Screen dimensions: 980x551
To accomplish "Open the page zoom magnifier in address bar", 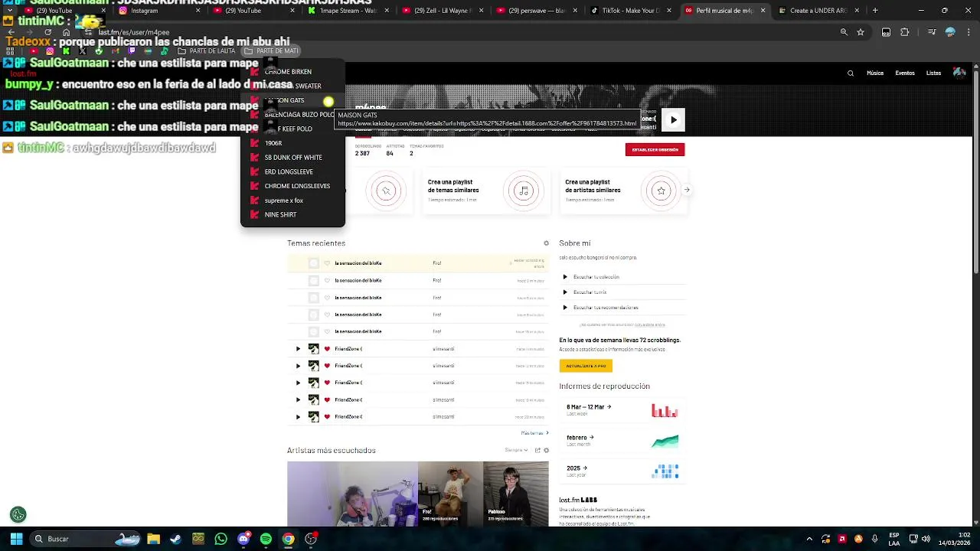I will pos(844,32).
